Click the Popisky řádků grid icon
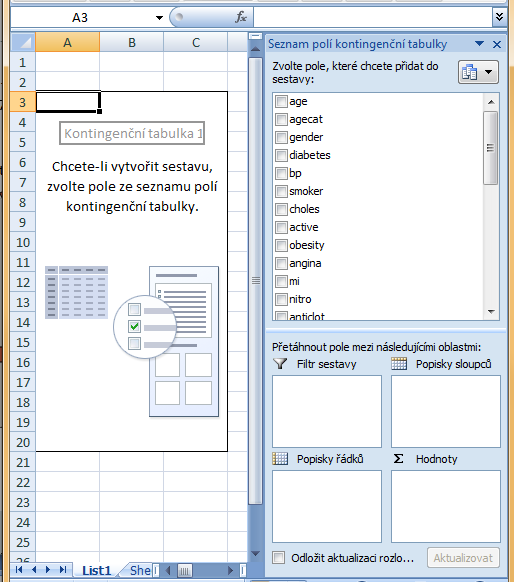Image resolution: width=514 pixels, height=582 pixels. [280, 459]
